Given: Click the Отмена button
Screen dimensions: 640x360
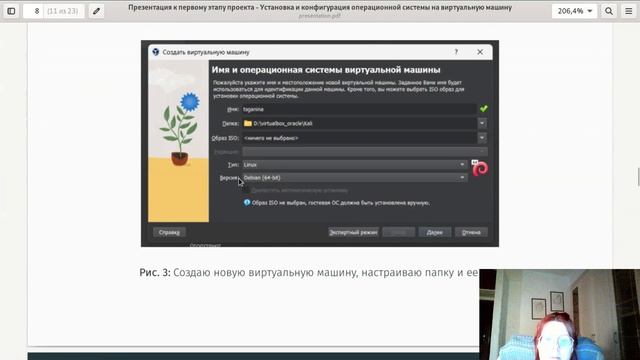Looking at the screenshot, I should [471, 232].
